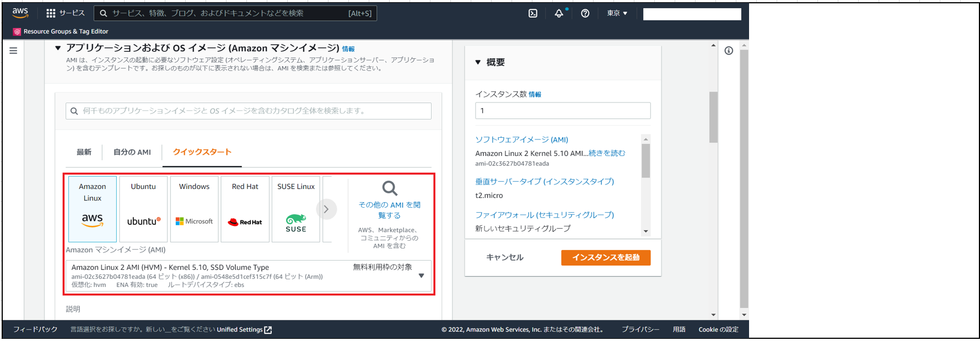980x357 pixels.
Task: Select the Red Hat AMI tile
Action: click(x=245, y=209)
